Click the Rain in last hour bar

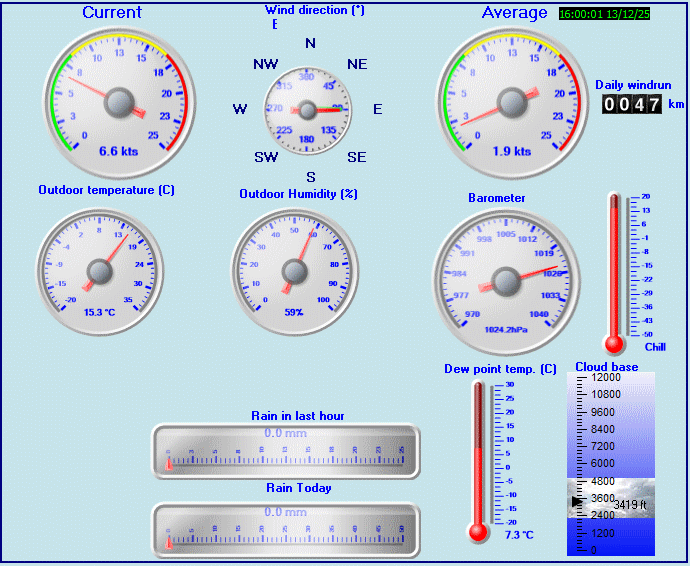pos(286,451)
